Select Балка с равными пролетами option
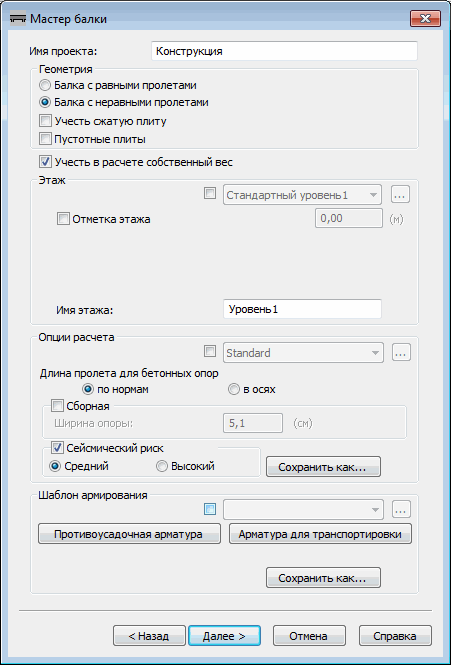 118,85
